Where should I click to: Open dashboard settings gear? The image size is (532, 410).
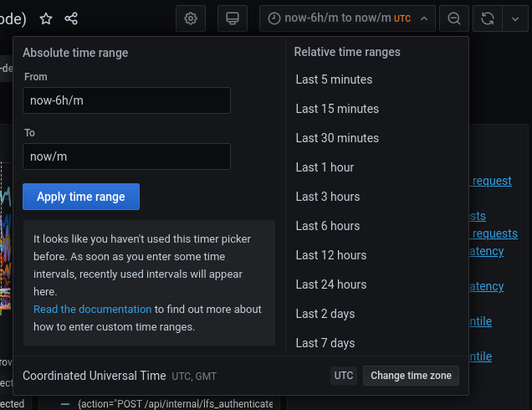pyautogui.click(x=191, y=18)
